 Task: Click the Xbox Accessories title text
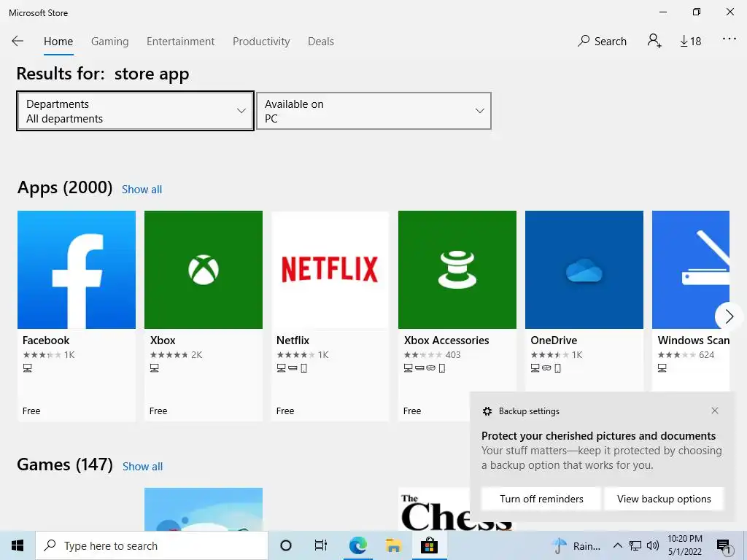coord(446,341)
